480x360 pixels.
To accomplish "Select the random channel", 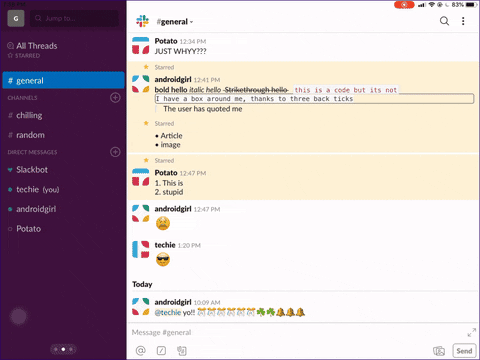I will pos(63,135).
